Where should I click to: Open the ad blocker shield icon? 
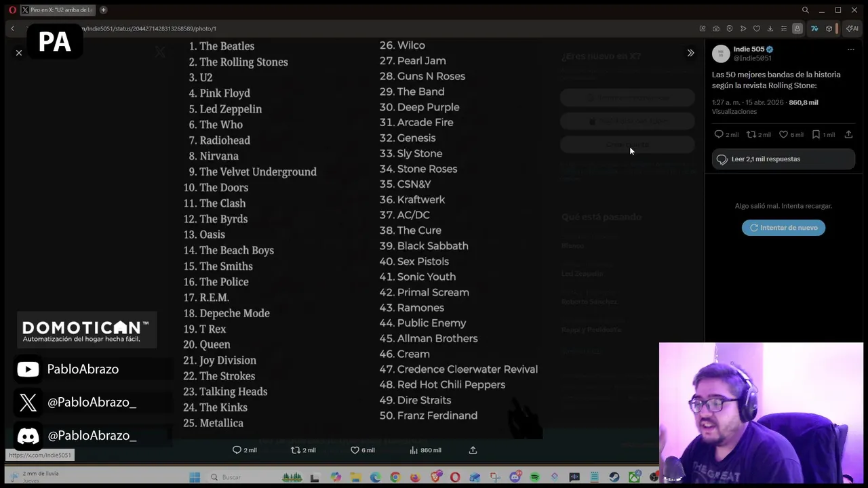(730, 28)
